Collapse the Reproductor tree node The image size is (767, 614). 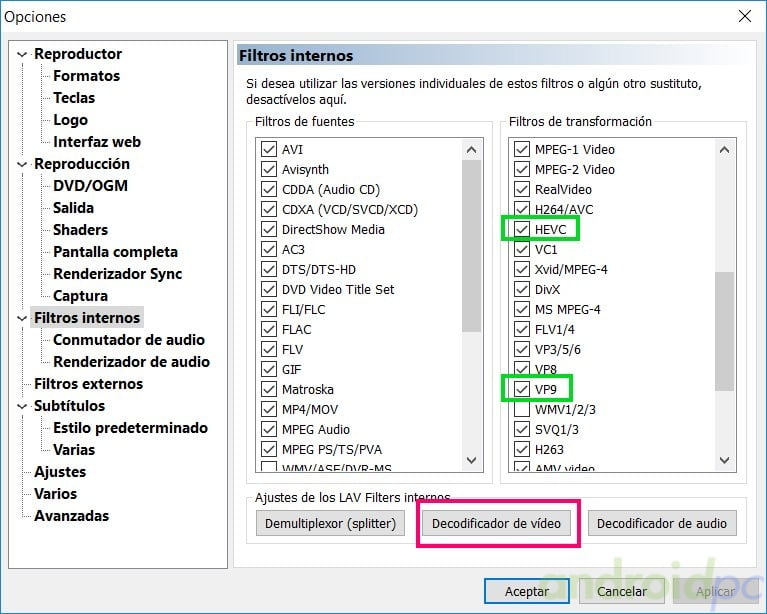(x=24, y=54)
